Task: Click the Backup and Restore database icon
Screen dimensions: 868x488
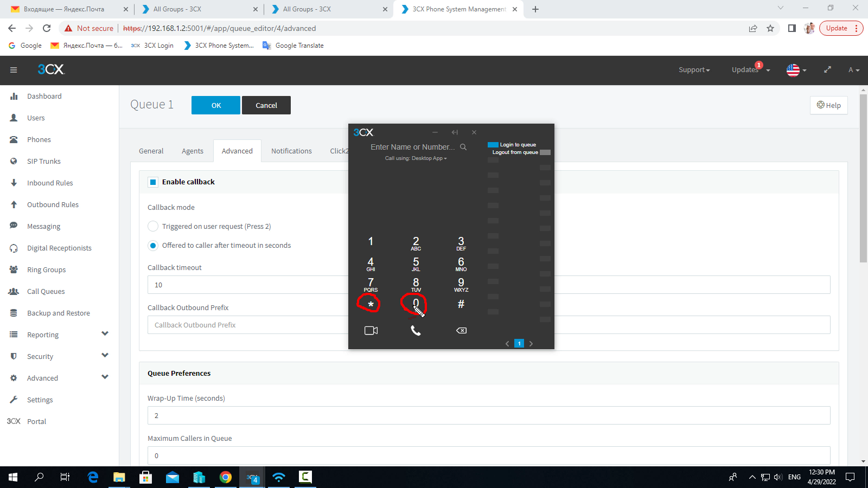Action: coord(14,313)
